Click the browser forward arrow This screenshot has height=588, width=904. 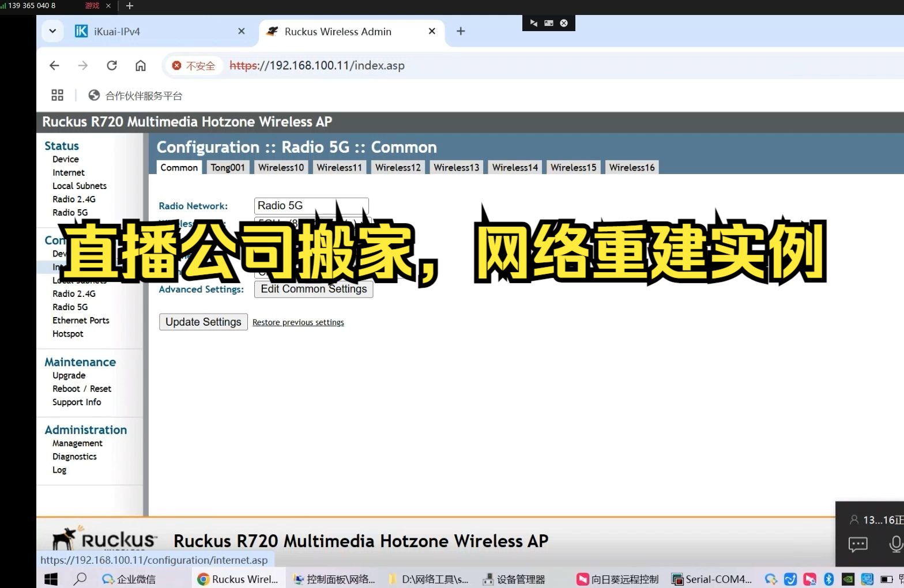[83, 65]
